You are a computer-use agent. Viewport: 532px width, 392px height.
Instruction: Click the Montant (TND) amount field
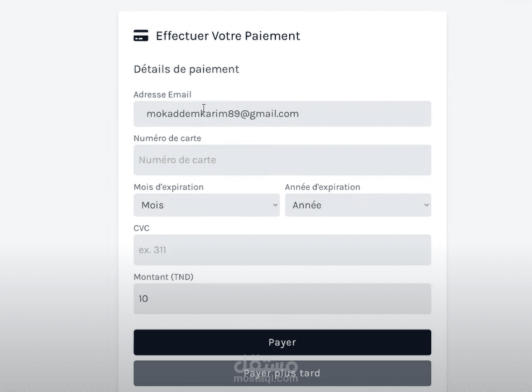[282, 299]
